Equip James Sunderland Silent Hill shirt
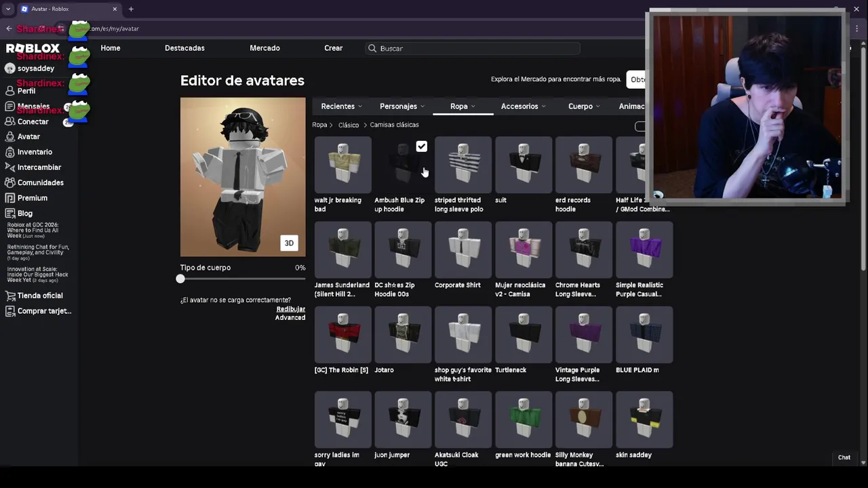The width and height of the screenshot is (868, 488). coord(342,249)
